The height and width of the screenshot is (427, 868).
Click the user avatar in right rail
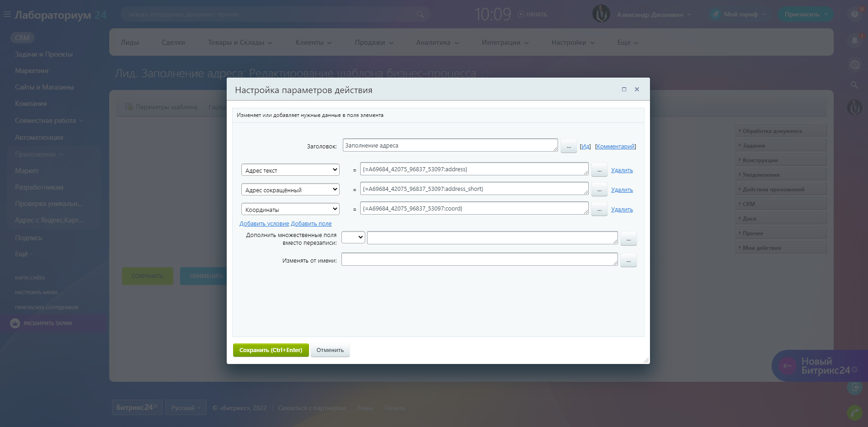pyautogui.click(x=855, y=107)
